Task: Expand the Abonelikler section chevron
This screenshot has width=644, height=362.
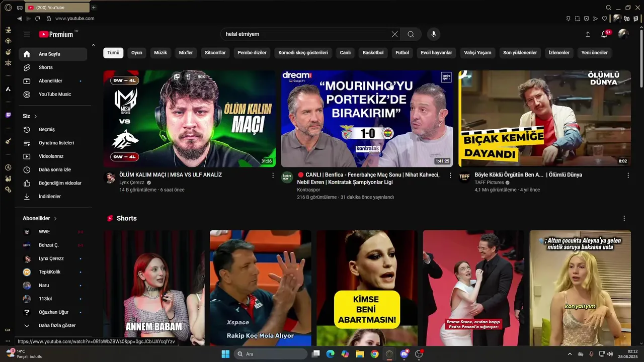Action: [55, 219]
